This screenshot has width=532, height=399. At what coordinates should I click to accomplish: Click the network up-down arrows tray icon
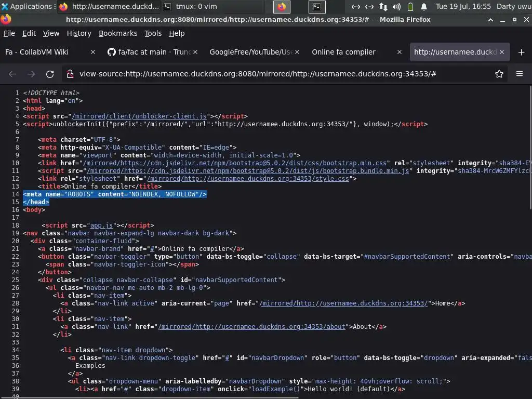(383, 6)
